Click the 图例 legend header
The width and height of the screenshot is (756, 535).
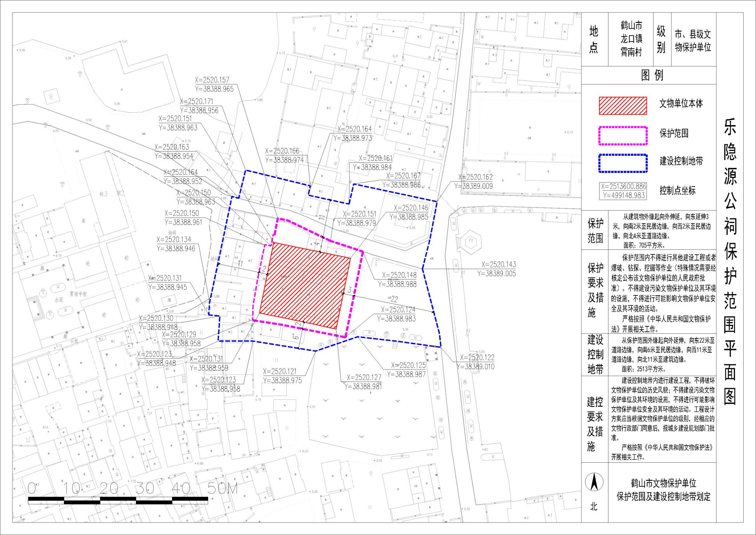pyautogui.click(x=652, y=75)
